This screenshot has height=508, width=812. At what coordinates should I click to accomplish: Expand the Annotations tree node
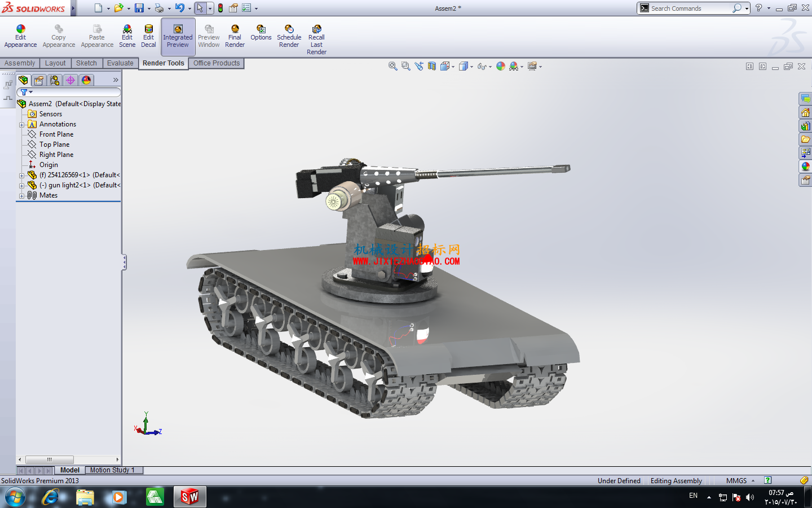pos(21,125)
